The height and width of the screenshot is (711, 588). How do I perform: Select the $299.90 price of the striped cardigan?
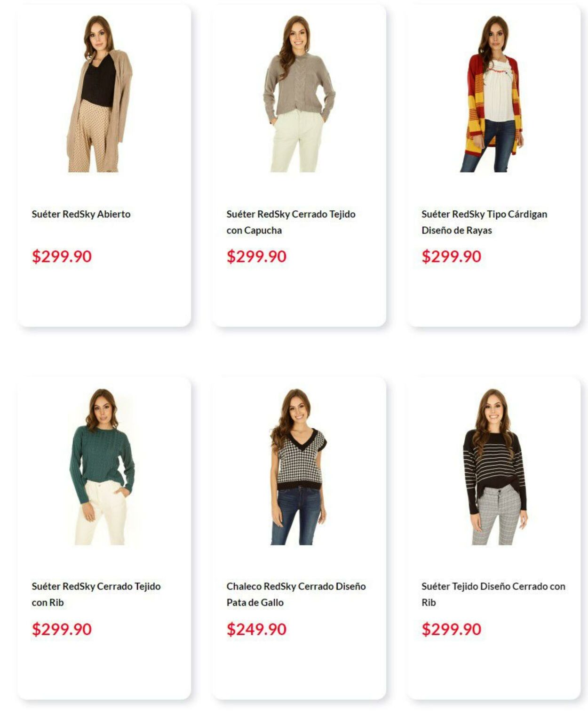451,256
